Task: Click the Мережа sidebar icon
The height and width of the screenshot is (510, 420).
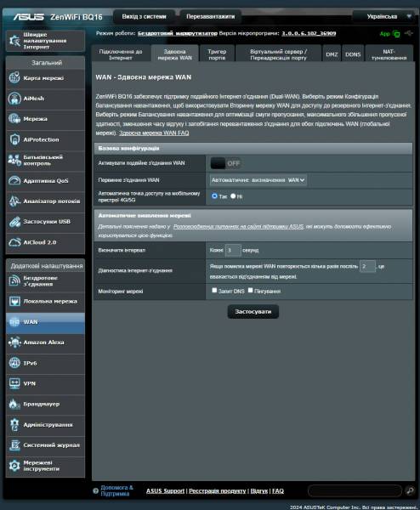Action: [x=14, y=119]
